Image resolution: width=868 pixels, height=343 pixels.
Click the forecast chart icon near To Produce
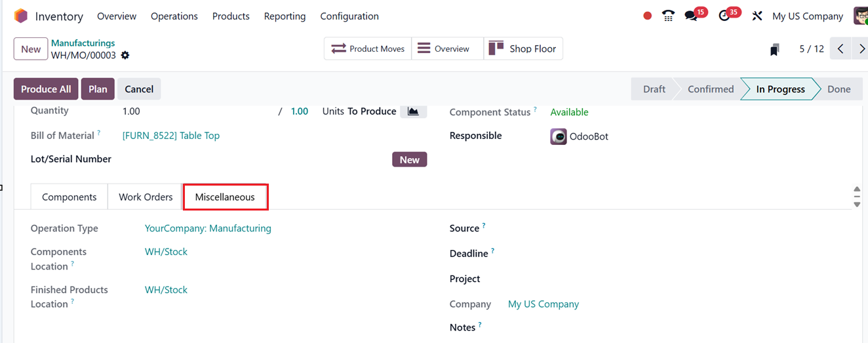413,111
